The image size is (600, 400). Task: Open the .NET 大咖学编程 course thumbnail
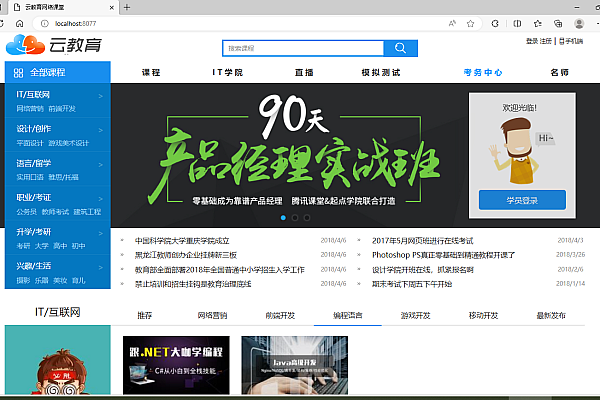point(176,365)
